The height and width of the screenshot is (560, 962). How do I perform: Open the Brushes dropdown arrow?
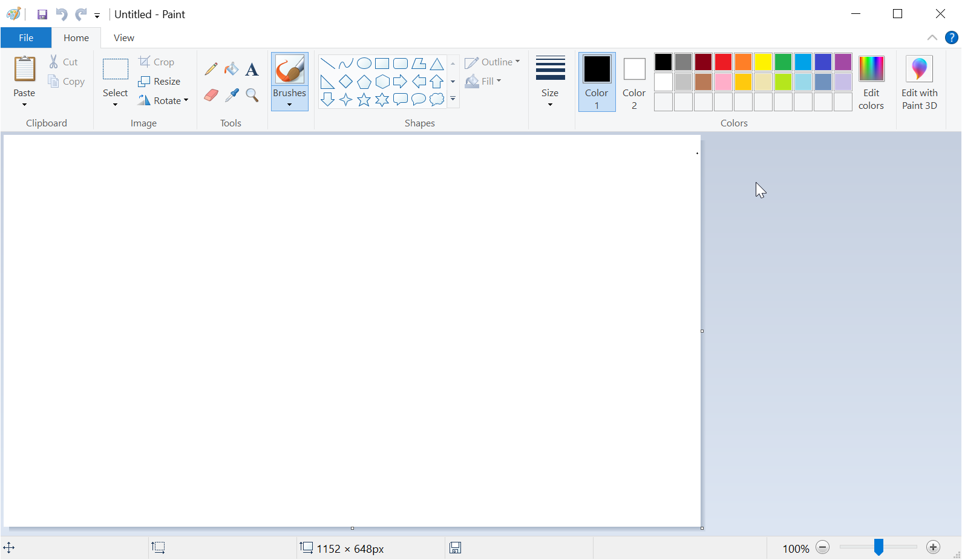pos(289,105)
